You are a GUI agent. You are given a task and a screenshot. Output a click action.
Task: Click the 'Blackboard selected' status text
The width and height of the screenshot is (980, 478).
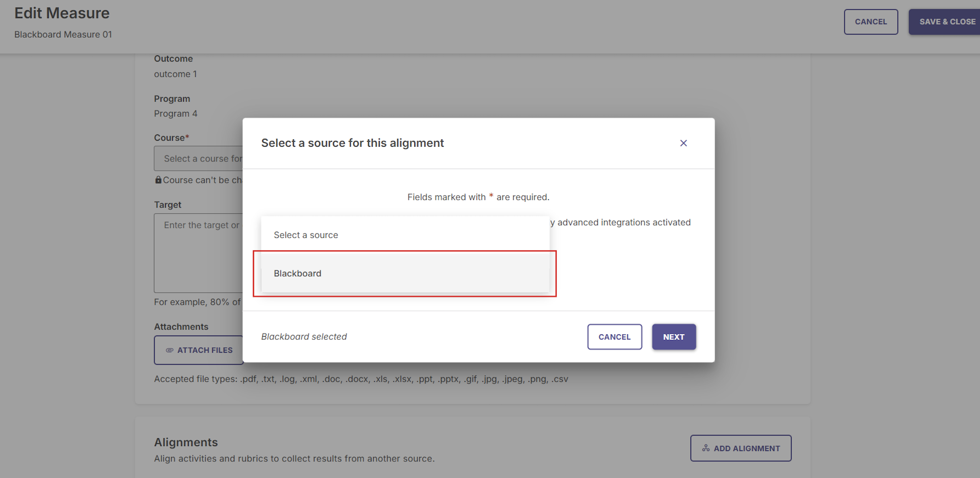pyautogui.click(x=304, y=337)
